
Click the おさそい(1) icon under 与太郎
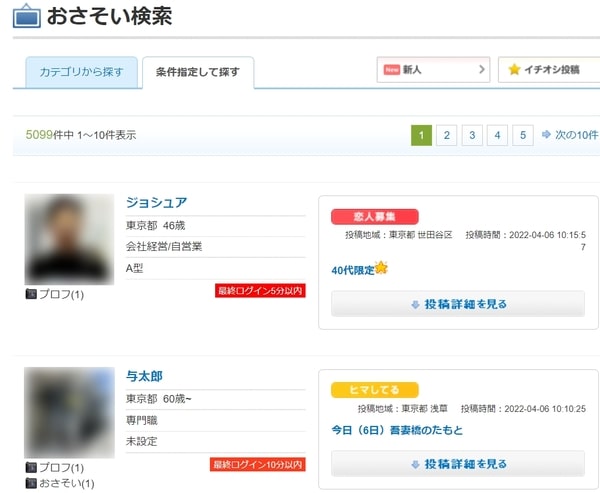coord(30,484)
